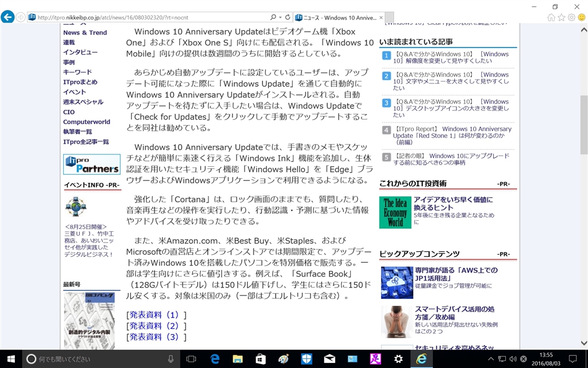Open ranked article 4 about Red Stone 1
Image resolution: width=588 pixels, height=368 pixels.
[452, 135]
